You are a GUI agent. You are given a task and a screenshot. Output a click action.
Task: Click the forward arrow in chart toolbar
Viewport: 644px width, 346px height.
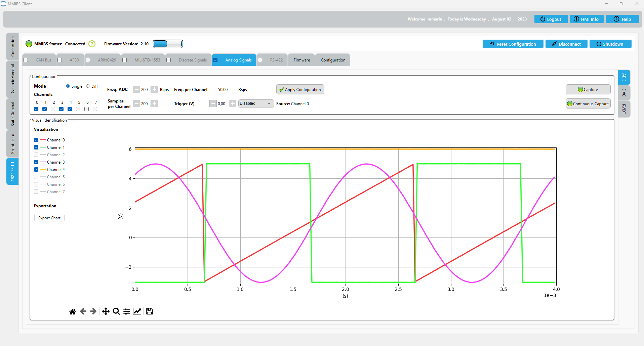[93, 312]
